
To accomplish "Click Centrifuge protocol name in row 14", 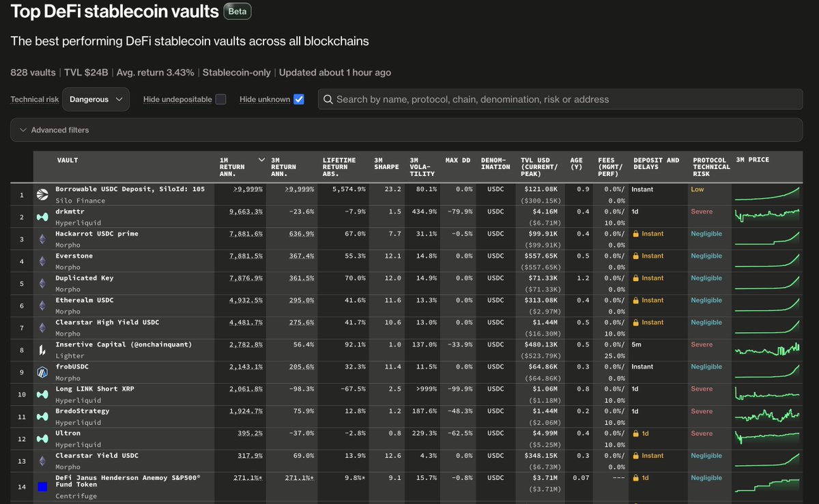I will (x=76, y=496).
